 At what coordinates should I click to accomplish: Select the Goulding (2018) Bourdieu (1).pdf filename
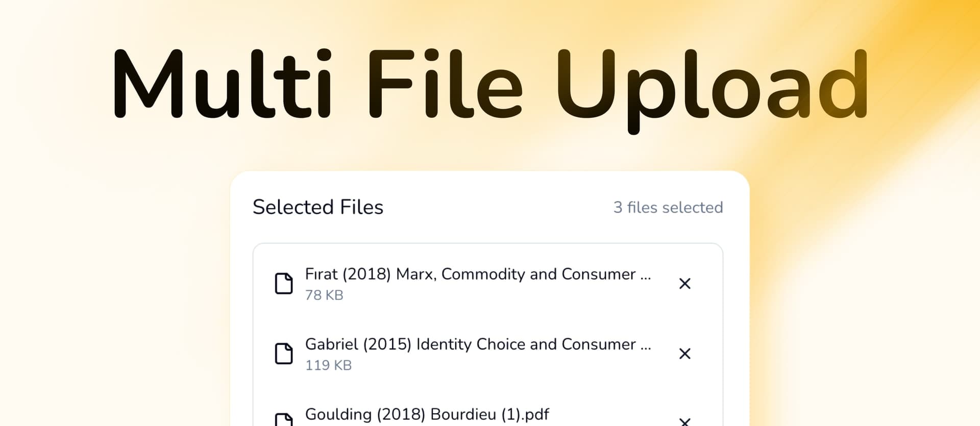[427, 414]
